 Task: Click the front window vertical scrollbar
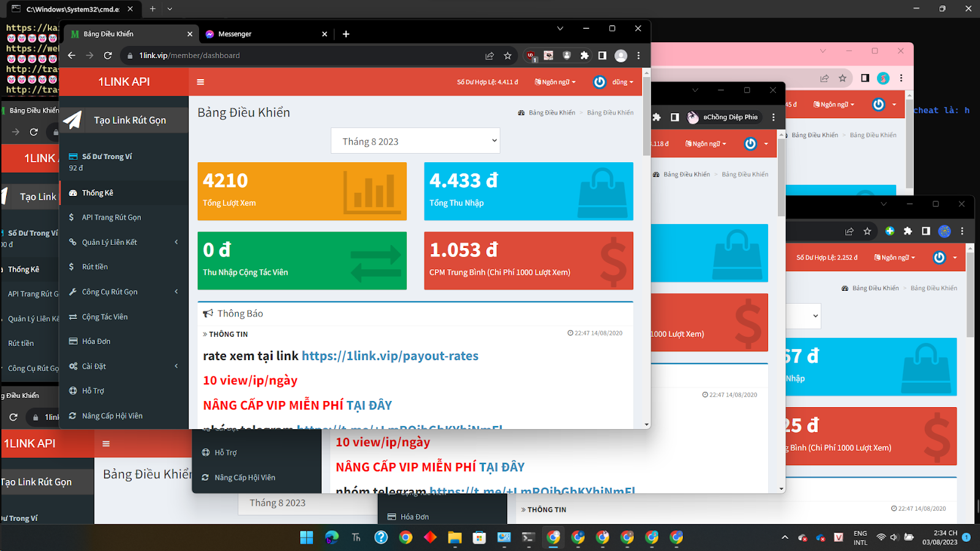click(646, 116)
